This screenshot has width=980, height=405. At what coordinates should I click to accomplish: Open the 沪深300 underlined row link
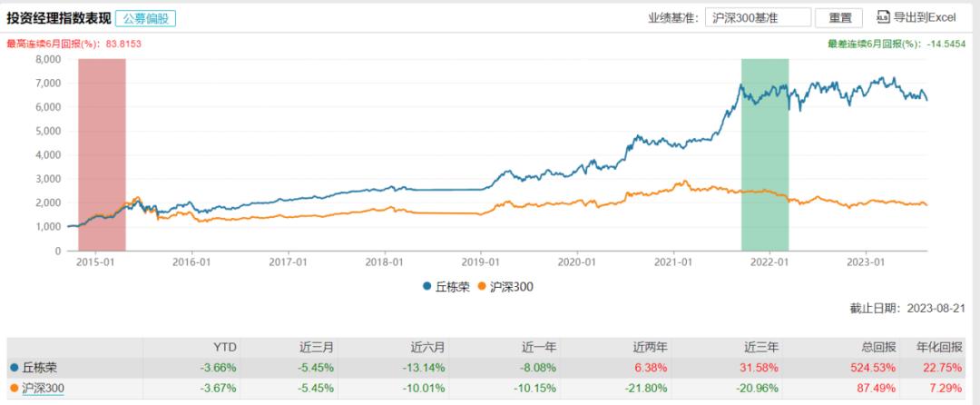coord(43,388)
